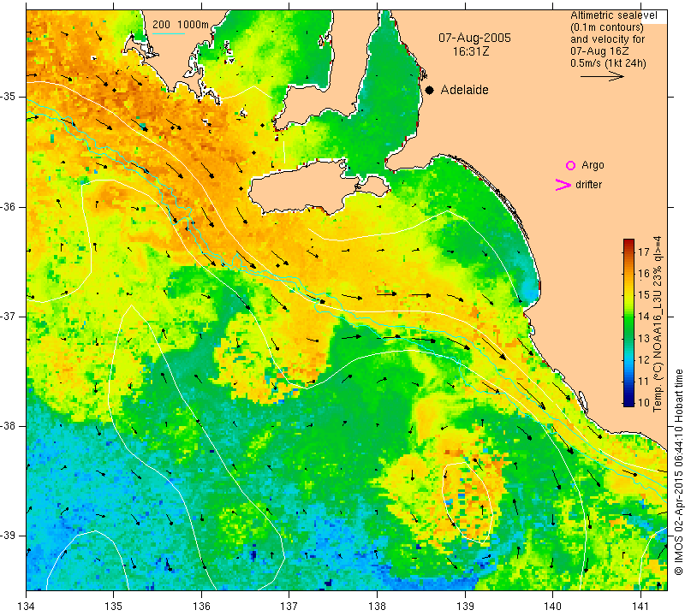This screenshot has width=685, height=616.
Task: Click the -39 latitude axis label
Action: click(9, 536)
